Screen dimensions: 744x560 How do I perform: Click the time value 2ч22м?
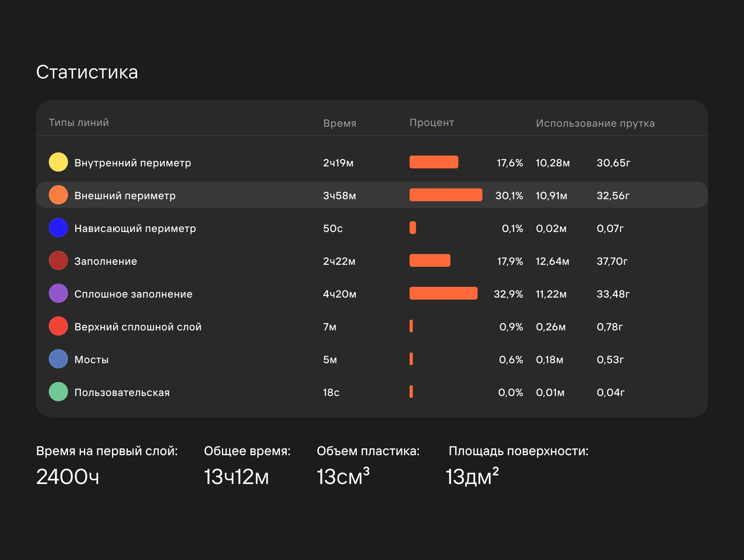339,261
